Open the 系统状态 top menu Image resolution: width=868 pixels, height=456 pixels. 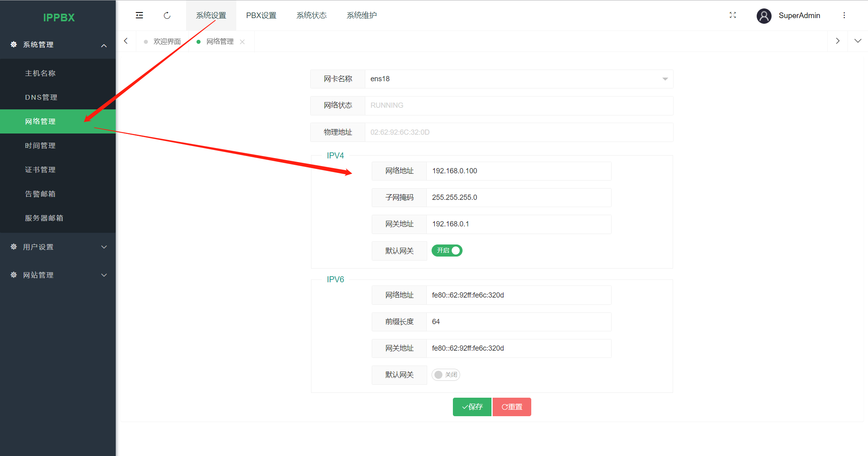tap(311, 15)
